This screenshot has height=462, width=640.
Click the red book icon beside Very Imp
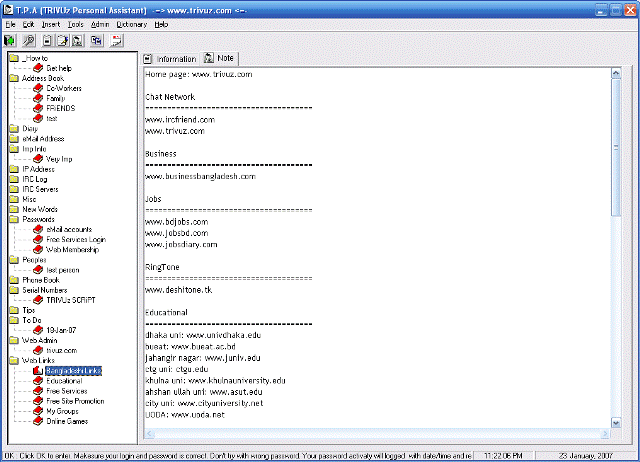pos(38,159)
